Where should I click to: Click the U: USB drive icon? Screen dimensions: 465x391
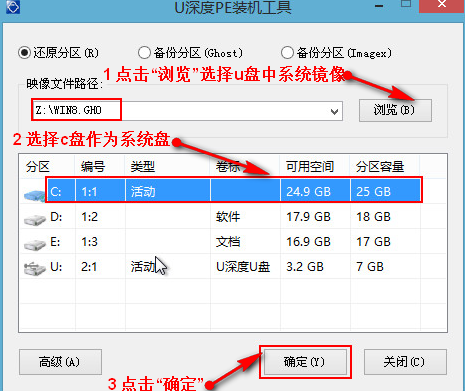pos(35,269)
